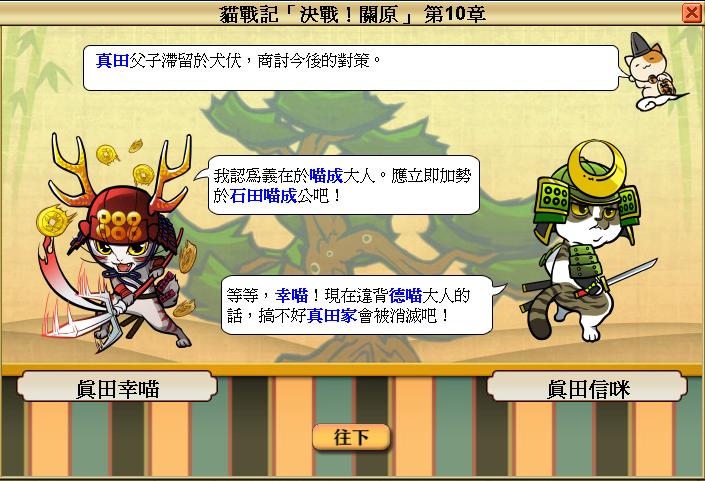The image size is (705, 481).
Task: Click the blue 真田家 text link
Action: [332, 316]
